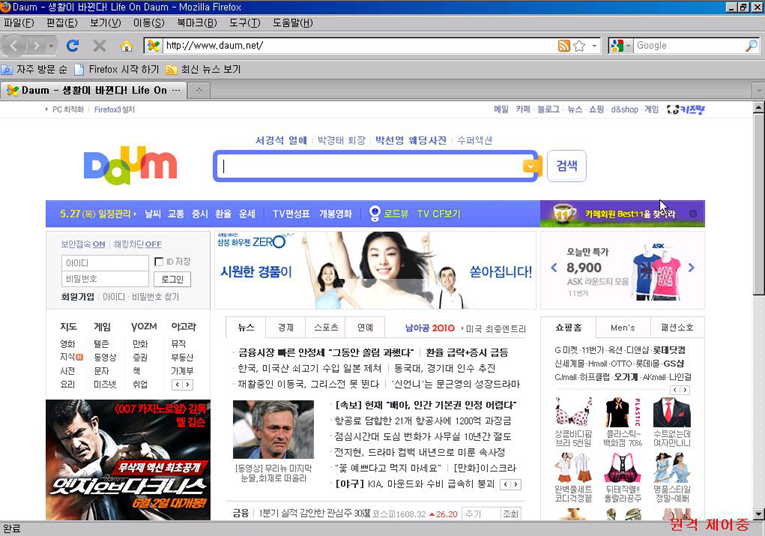Open the new tab button
Image resolution: width=765 pixels, height=536 pixels.
(199, 90)
